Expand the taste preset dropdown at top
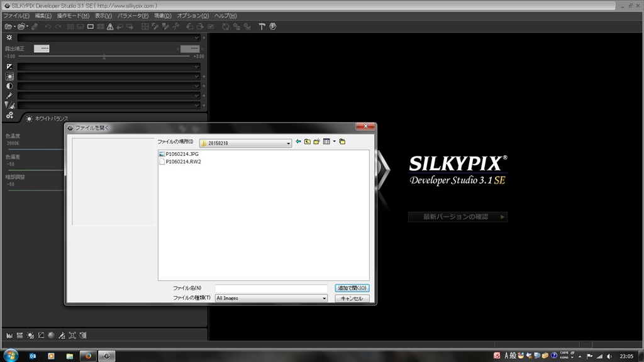This screenshot has width=644, height=362. tap(196, 38)
